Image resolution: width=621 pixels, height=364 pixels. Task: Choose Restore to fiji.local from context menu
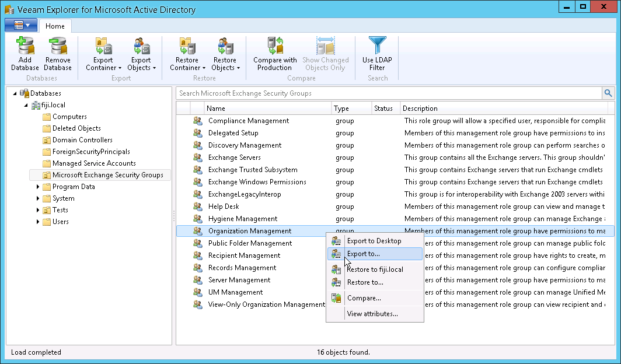pyautogui.click(x=375, y=269)
